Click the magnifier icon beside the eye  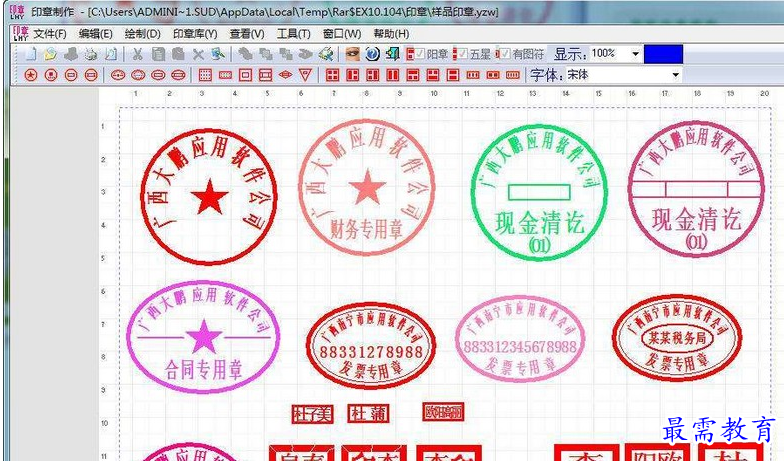326,54
